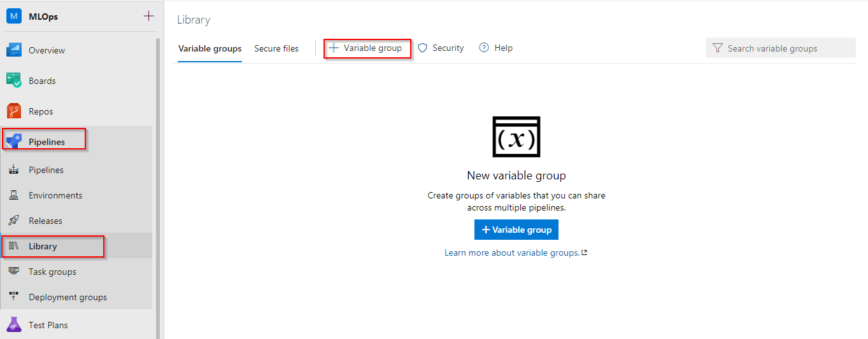Click the MLOps project name
Screen dimensions: 868x339
[x=43, y=17]
